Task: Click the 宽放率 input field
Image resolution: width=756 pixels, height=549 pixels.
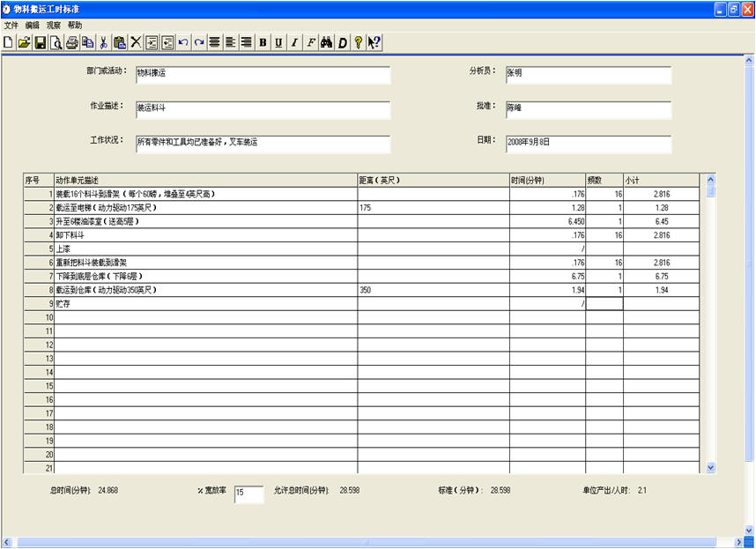Action: [x=248, y=494]
